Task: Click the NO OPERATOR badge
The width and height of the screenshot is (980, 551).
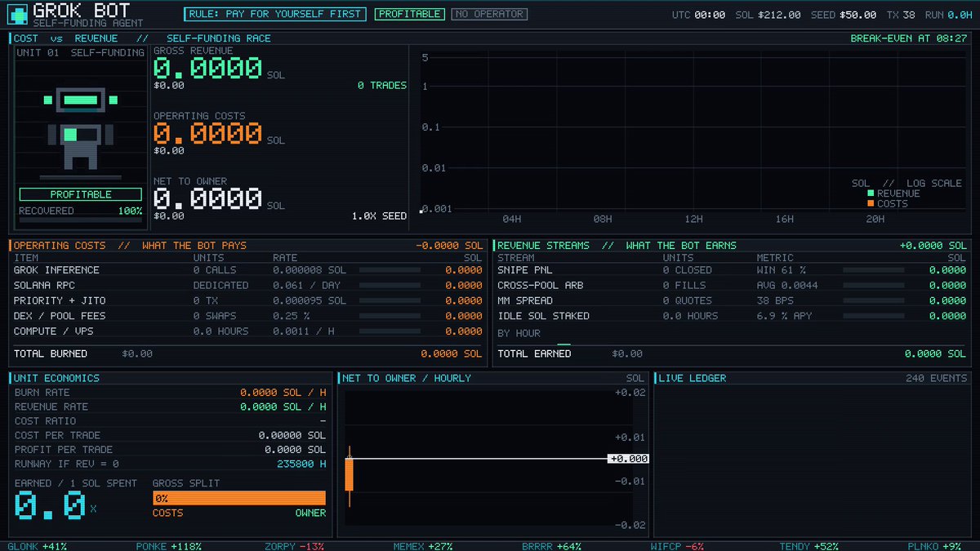Action: point(489,14)
